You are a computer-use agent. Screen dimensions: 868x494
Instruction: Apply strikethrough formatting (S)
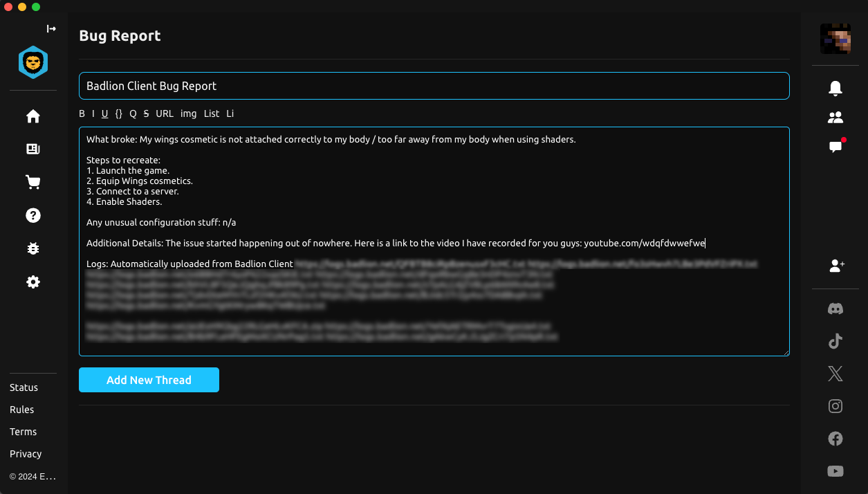click(x=147, y=113)
